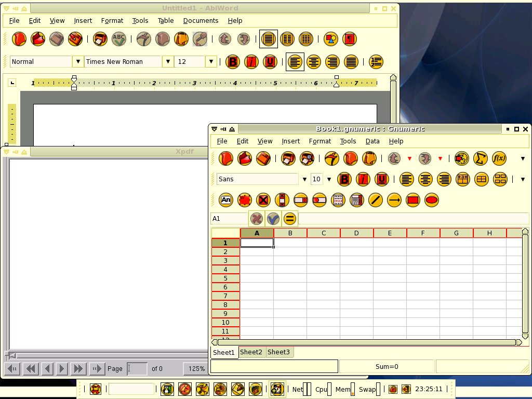
Task: Toggle Underline in AbiWord formatting bar
Action: [x=270, y=62]
